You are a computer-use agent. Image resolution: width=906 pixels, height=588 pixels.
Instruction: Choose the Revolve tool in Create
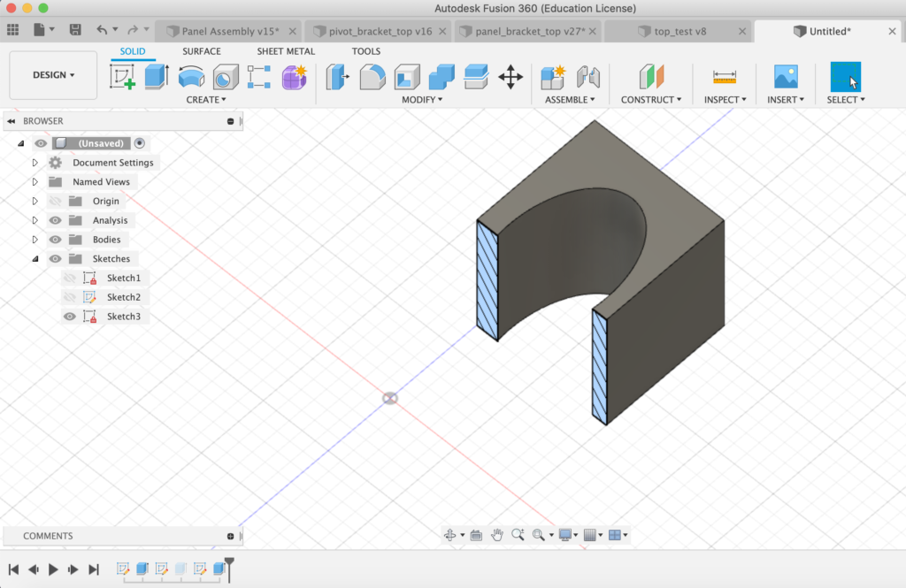(x=190, y=77)
